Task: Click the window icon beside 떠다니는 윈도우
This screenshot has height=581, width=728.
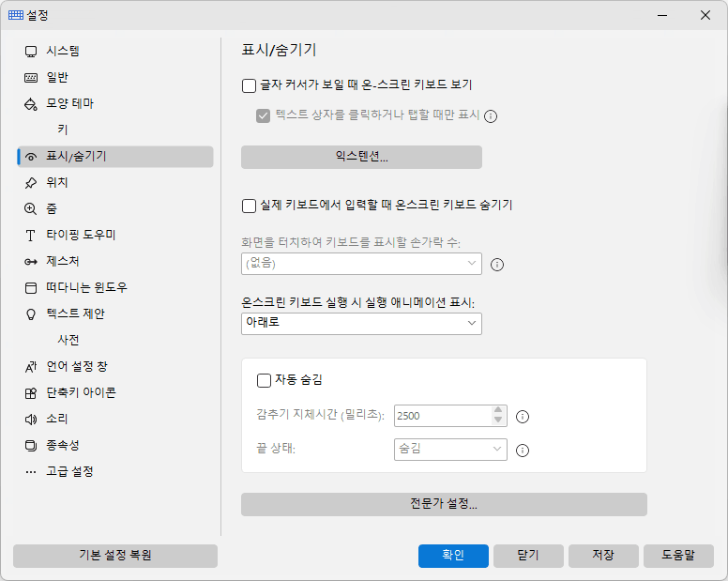Action: click(31, 288)
